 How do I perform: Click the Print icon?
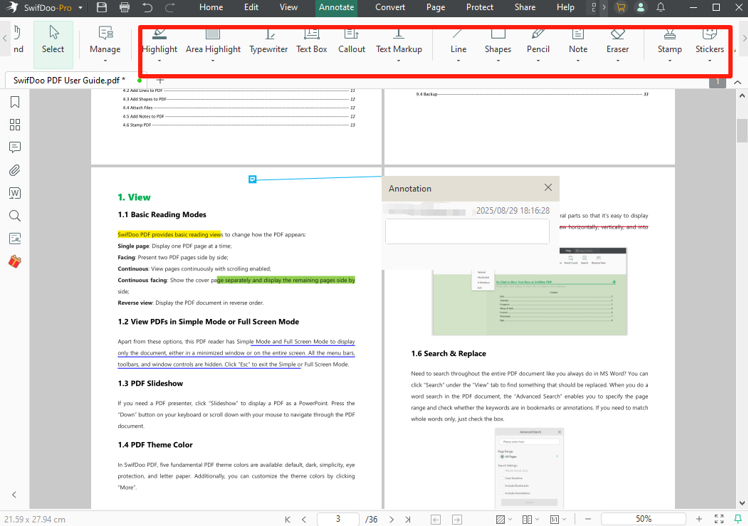click(125, 7)
